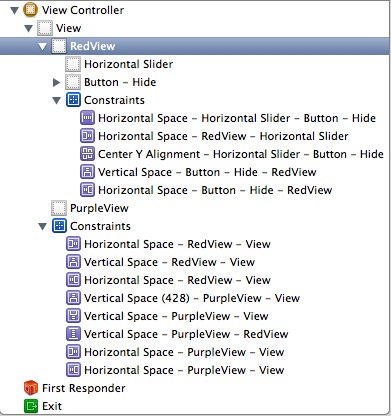Collapse the RedView disclosure triangle
Image resolution: width=391 pixels, height=416 pixels.
pos(43,46)
